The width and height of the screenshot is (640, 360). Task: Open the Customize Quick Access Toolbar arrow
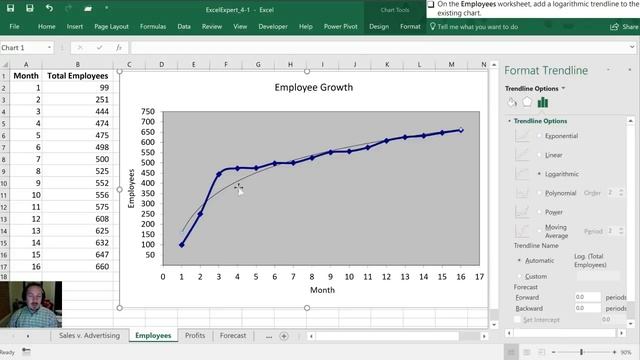pyautogui.click(x=107, y=8)
